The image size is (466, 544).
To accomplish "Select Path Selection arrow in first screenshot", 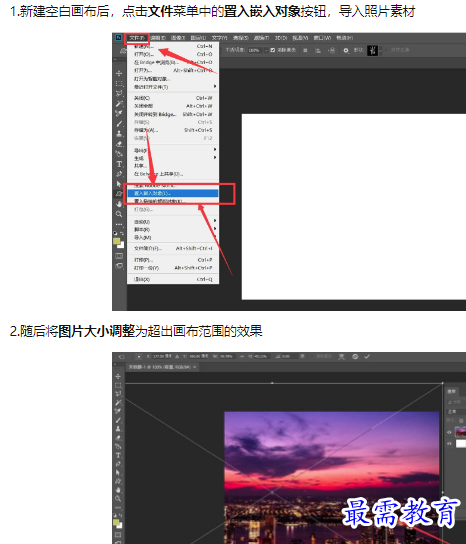I will coord(119,184).
